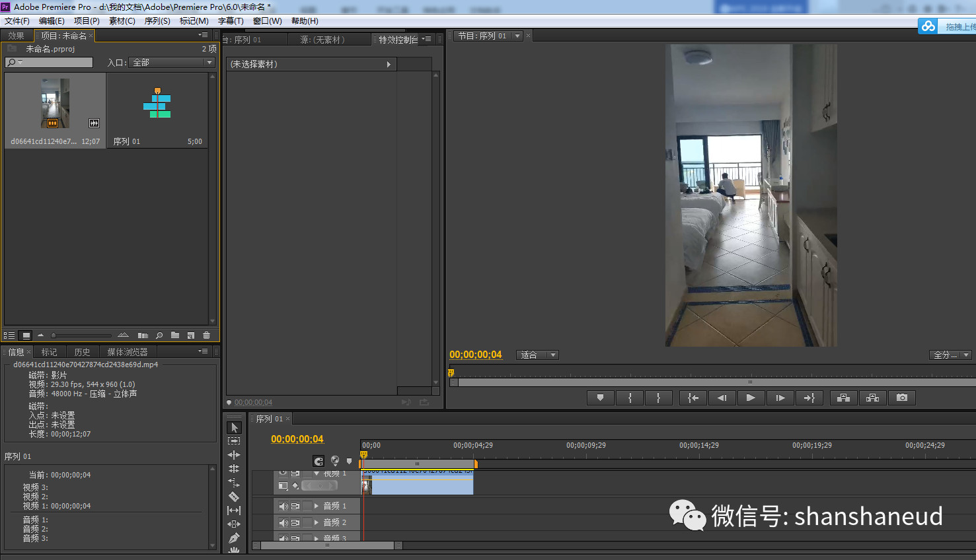The height and width of the screenshot is (560, 976).
Task: Select the Ripple Edit tool
Action: [234, 455]
